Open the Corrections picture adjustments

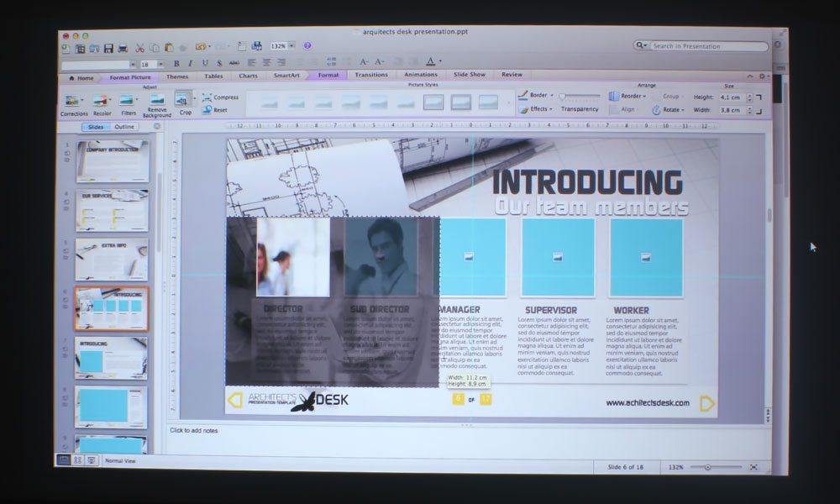(73, 101)
